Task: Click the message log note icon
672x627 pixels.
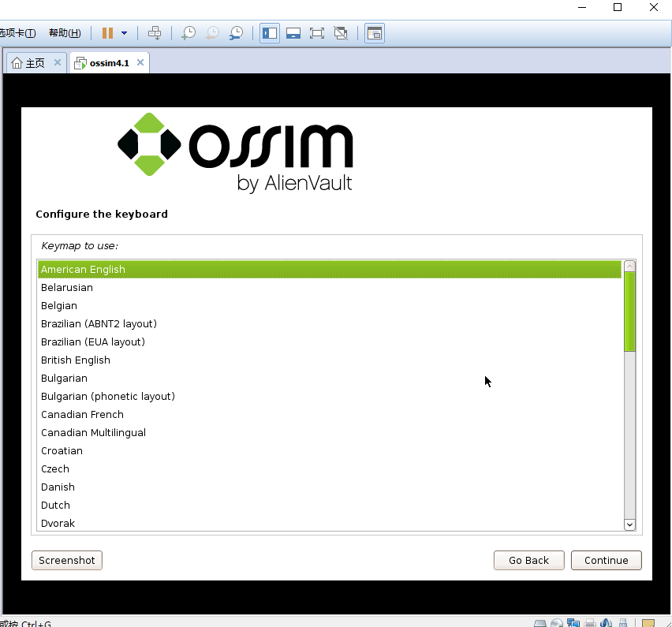Action: [x=648, y=623]
